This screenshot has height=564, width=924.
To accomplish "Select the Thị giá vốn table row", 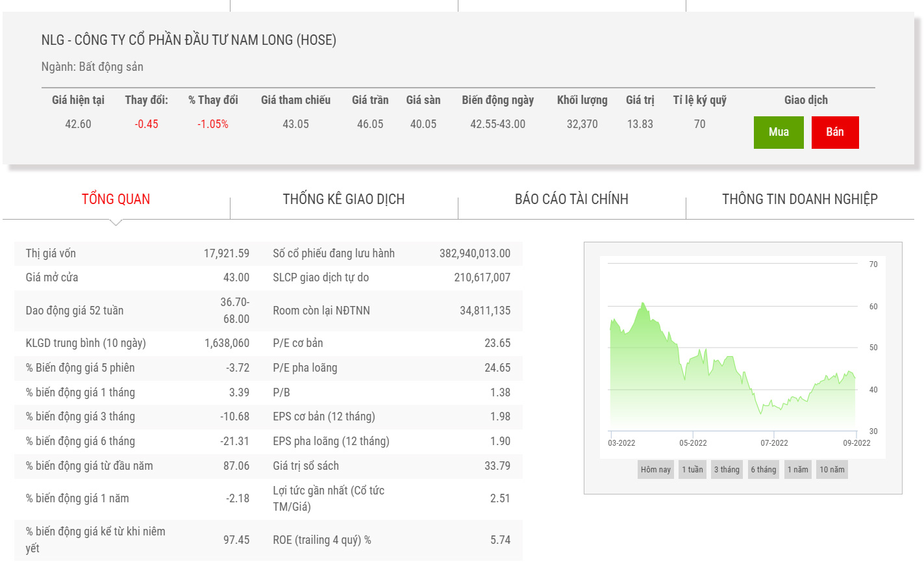I will (x=137, y=253).
